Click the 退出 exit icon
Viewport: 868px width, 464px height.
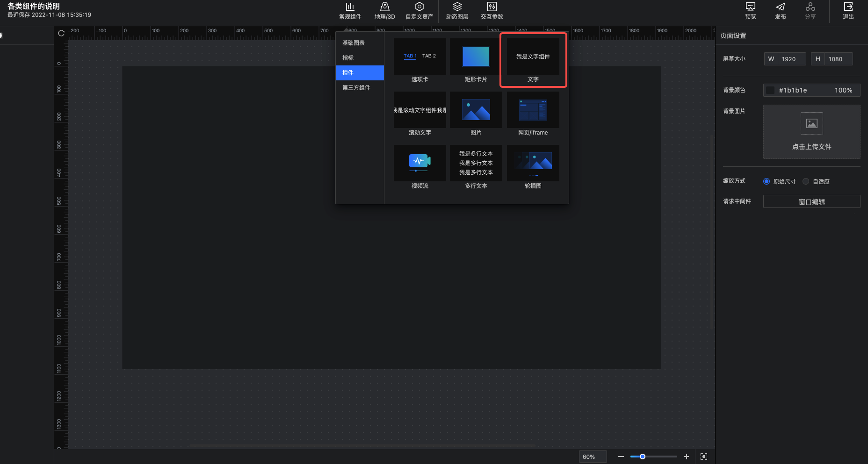tap(848, 7)
